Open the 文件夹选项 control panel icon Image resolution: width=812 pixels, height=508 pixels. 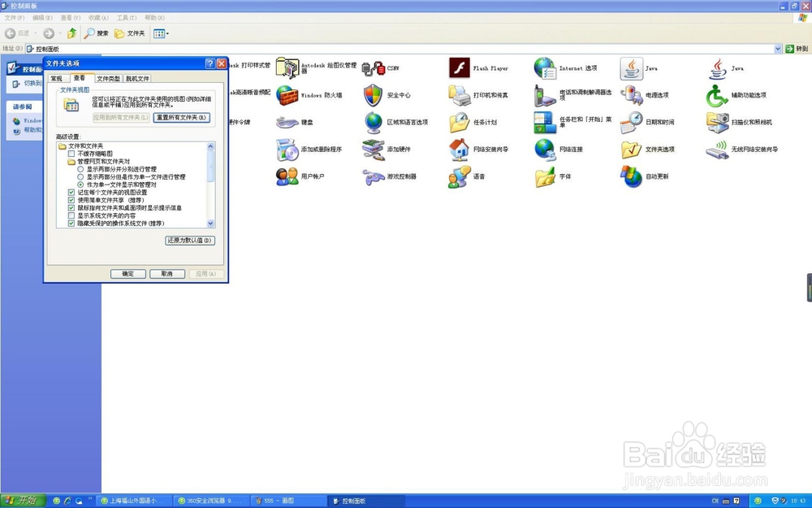[x=631, y=150]
